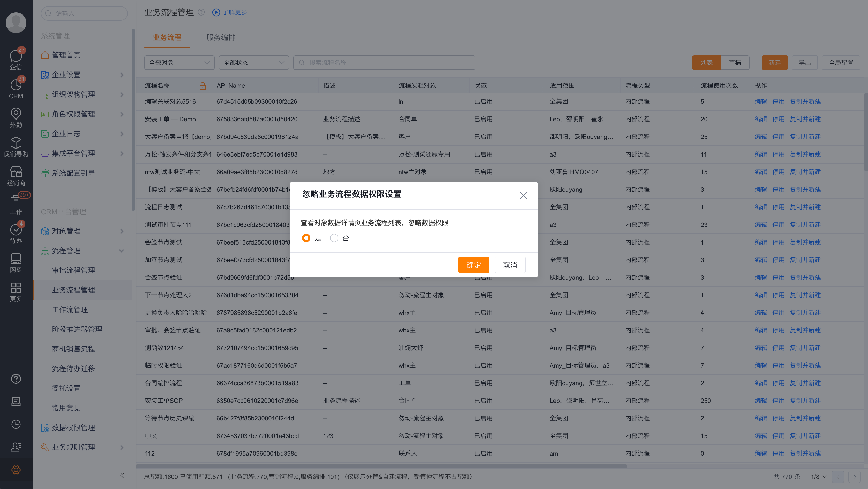This screenshot has height=489, width=868.
Task: Select the 否 radio option
Action: tap(334, 238)
